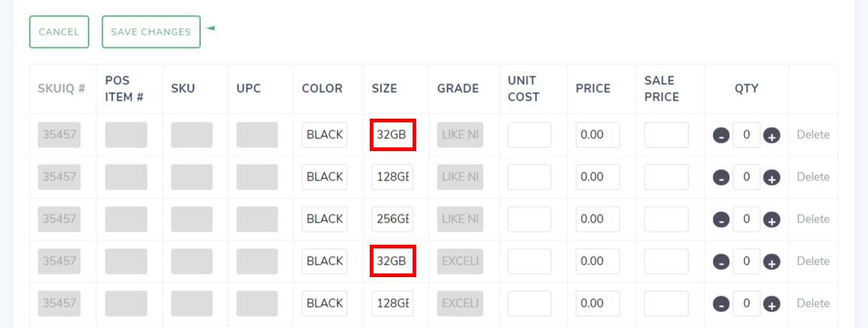Delete the first 32GB row
The width and height of the screenshot is (868, 328).
click(813, 135)
